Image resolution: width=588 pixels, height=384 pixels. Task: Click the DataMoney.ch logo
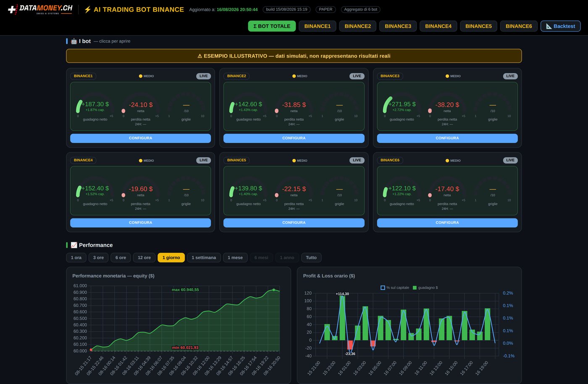pos(40,9)
